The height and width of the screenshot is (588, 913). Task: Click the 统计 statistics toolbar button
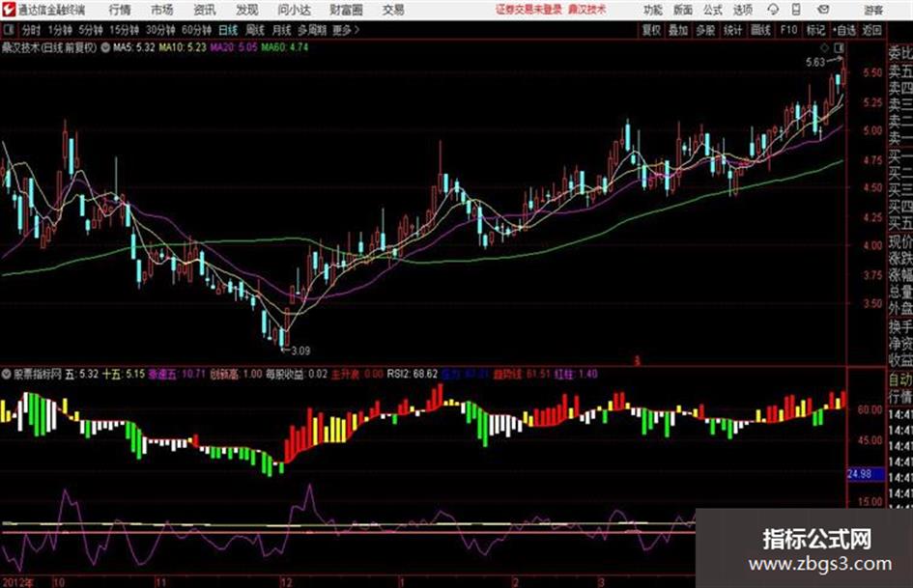coord(733,30)
